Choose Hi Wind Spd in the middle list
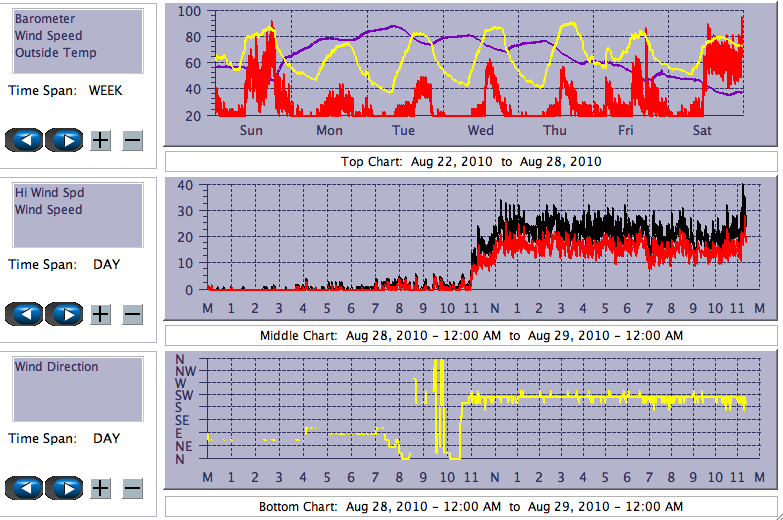The image size is (783, 520). (48, 193)
